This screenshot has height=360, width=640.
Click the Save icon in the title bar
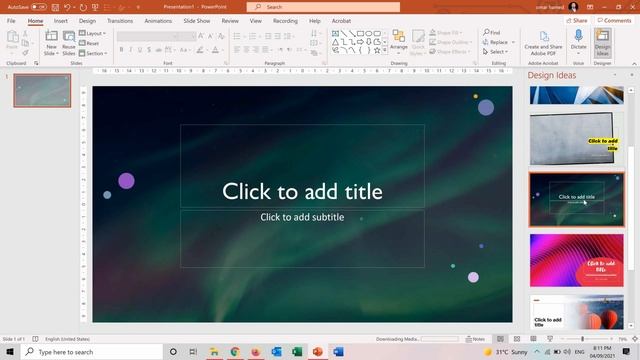56,7
